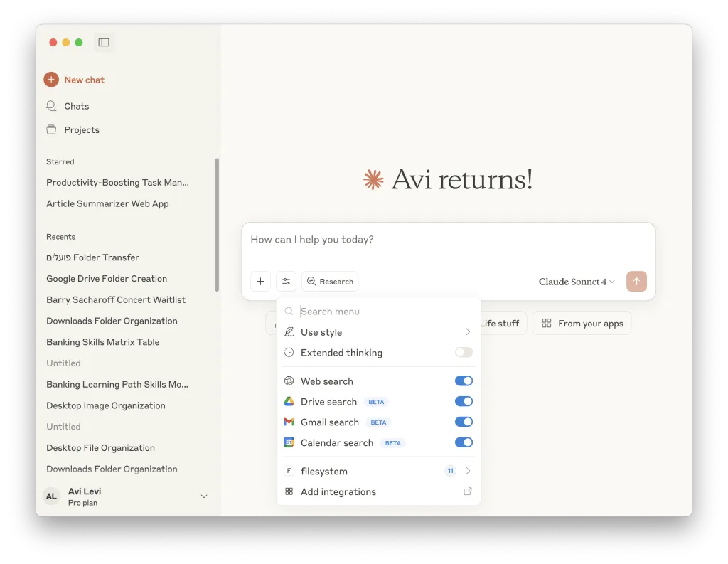Click the Use style feather icon
The height and width of the screenshot is (564, 728).
tap(289, 331)
